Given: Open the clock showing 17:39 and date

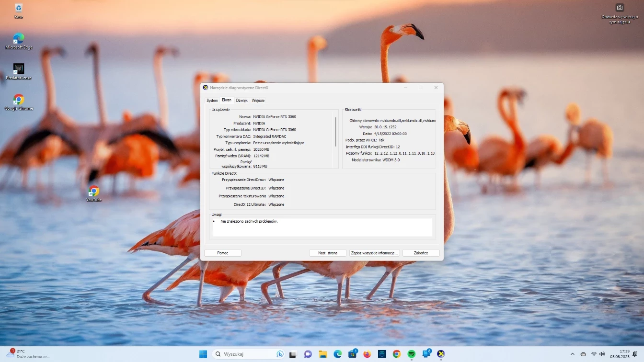Looking at the screenshot, I should 621,354.
